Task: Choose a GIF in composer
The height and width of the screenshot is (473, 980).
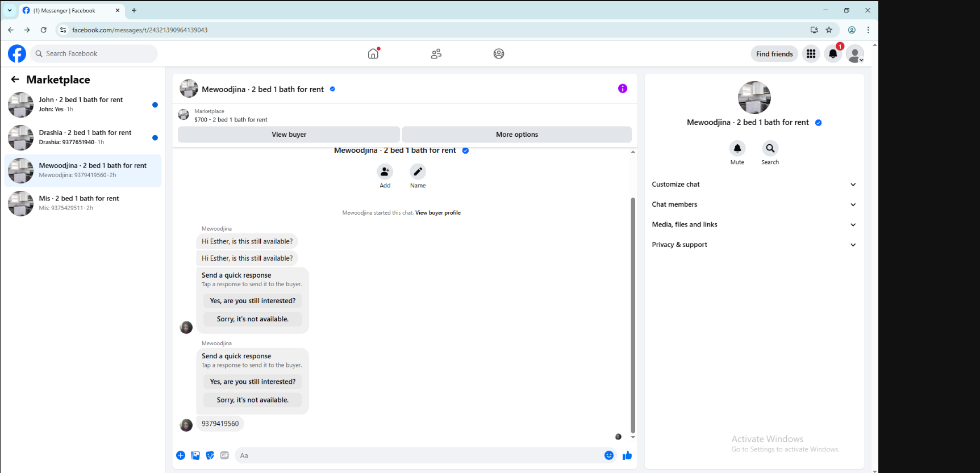Action: tap(224, 455)
